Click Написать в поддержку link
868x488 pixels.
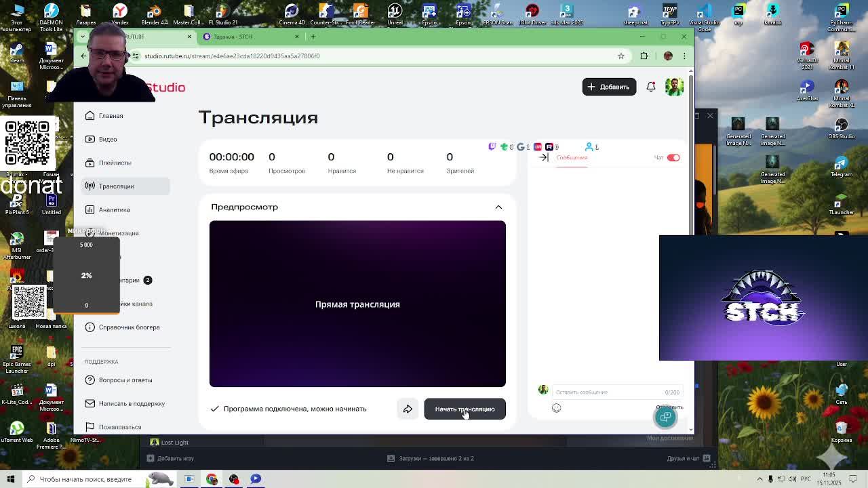125,403
